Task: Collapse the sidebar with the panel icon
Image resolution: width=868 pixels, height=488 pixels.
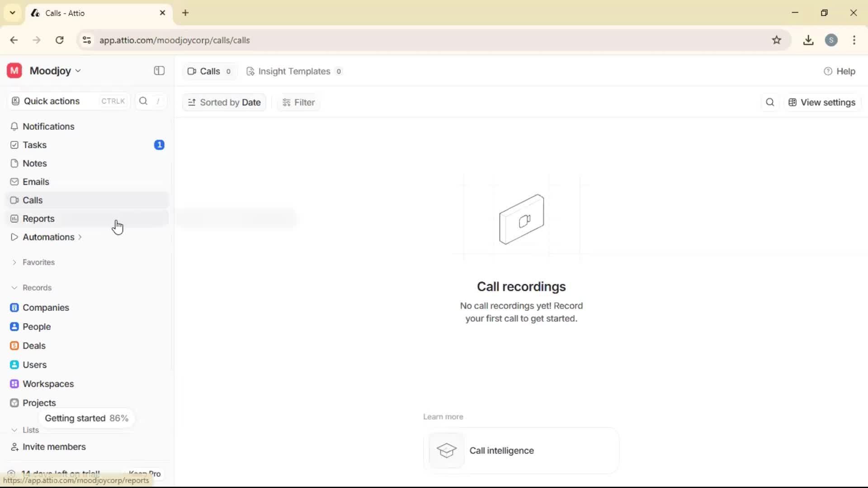Action: click(x=159, y=71)
